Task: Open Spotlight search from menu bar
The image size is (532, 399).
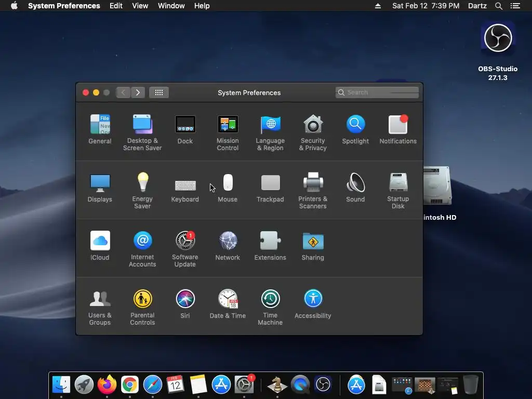Action: [498, 6]
